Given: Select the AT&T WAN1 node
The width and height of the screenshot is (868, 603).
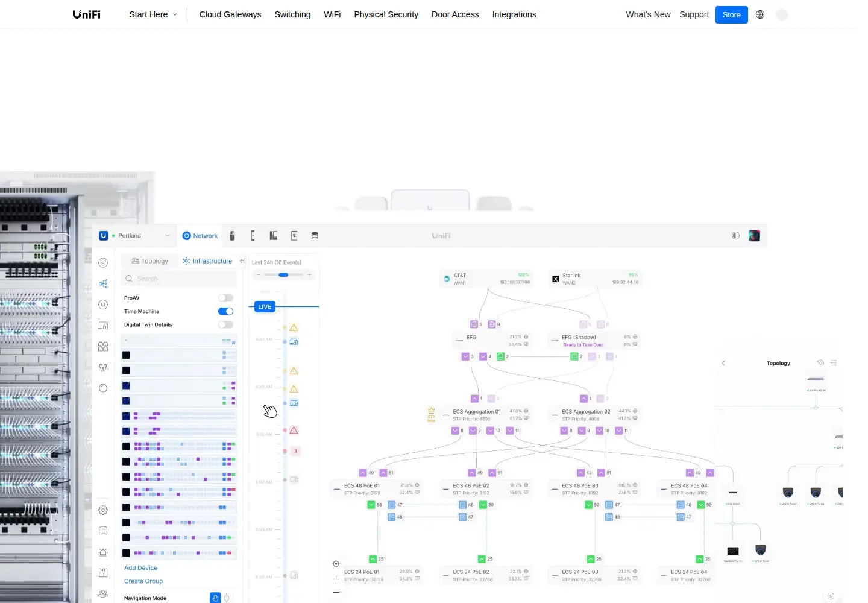Looking at the screenshot, I should click(x=486, y=279).
